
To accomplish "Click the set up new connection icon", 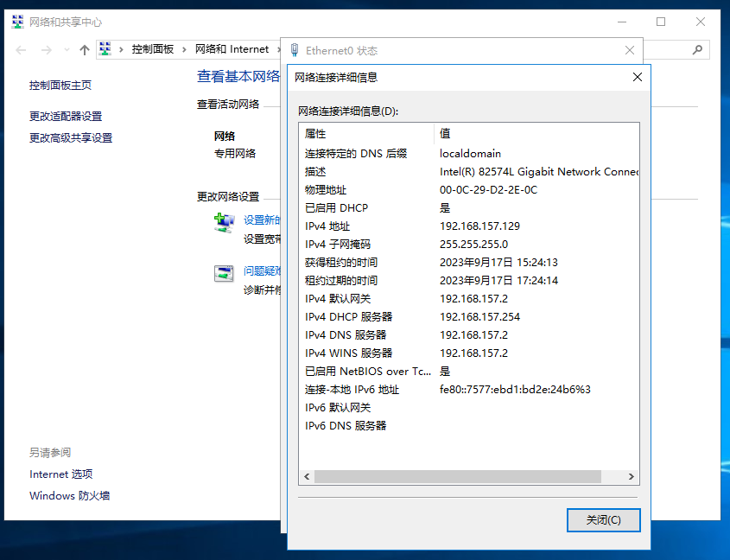I will tap(225, 223).
